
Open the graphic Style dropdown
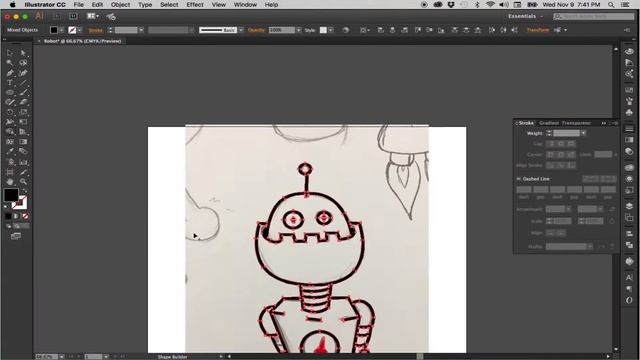330,30
